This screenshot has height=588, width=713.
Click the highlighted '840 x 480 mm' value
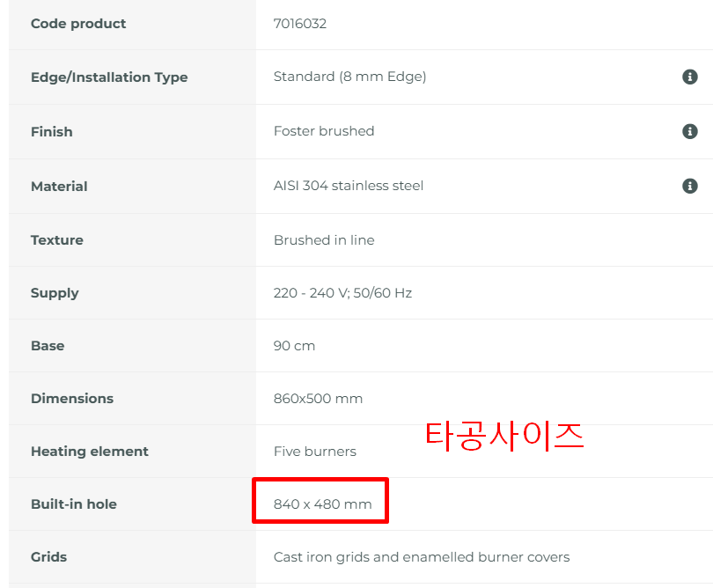[x=322, y=504]
